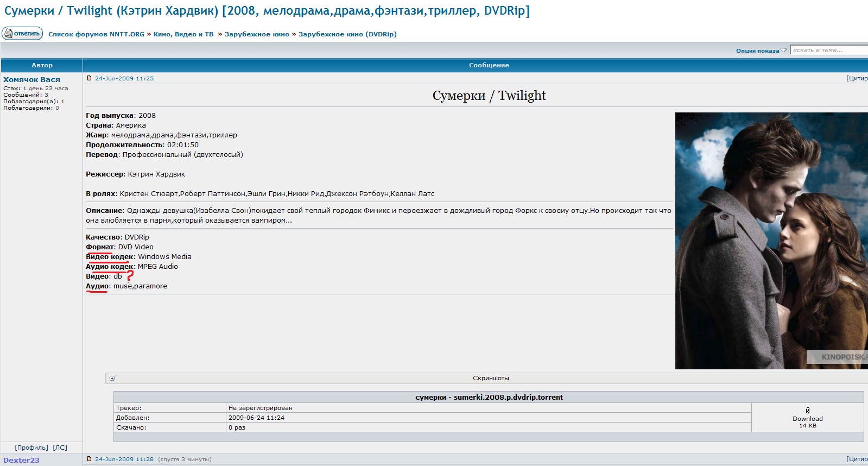Viewport: 868px width, 466px height.
Task: Quote the first post via [Цитир link
Action: pyautogui.click(x=857, y=78)
